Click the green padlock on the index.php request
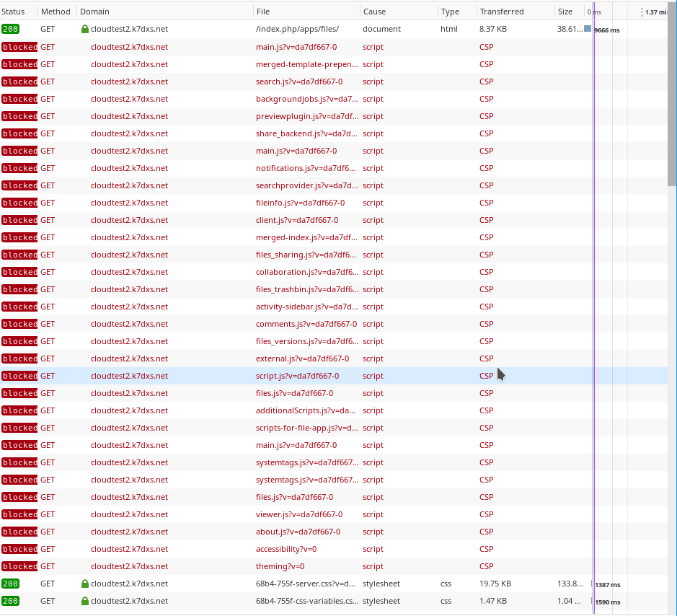This screenshot has height=616, width=677. (86, 30)
